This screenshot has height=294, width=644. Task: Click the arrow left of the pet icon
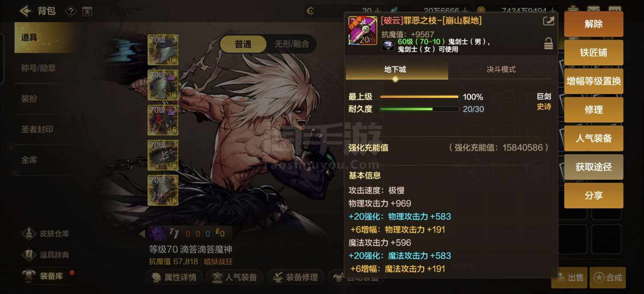pos(142,234)
